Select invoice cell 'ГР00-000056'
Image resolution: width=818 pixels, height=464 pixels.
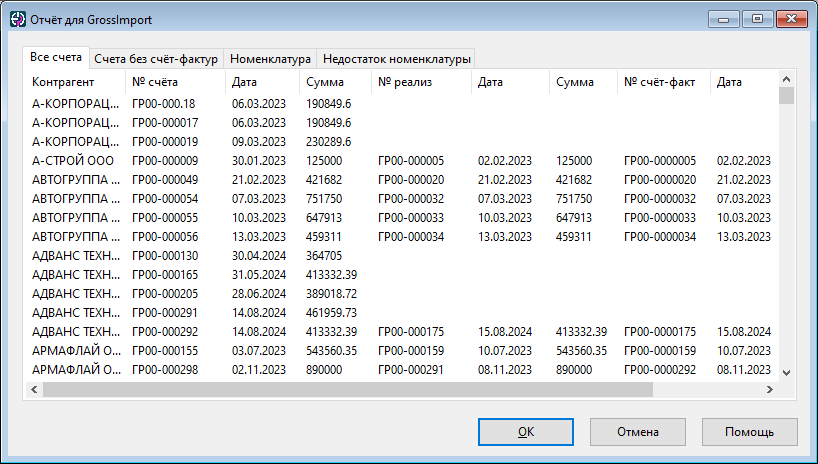pos(165,237)
